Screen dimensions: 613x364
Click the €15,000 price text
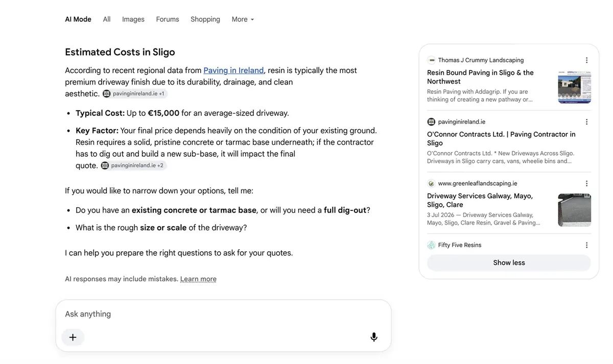(163, 113)
